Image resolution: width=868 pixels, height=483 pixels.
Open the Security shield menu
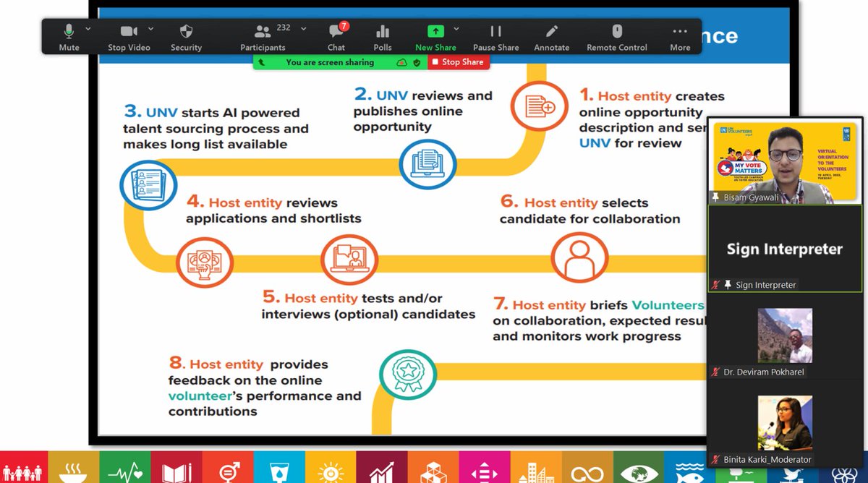(x=186, y=36)
